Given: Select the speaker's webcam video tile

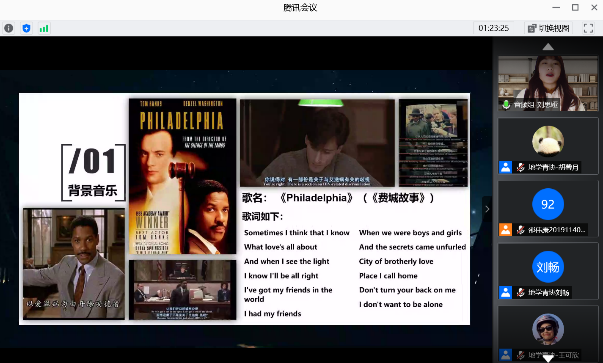Looking at the screenshot, I should tap(548, 83).
